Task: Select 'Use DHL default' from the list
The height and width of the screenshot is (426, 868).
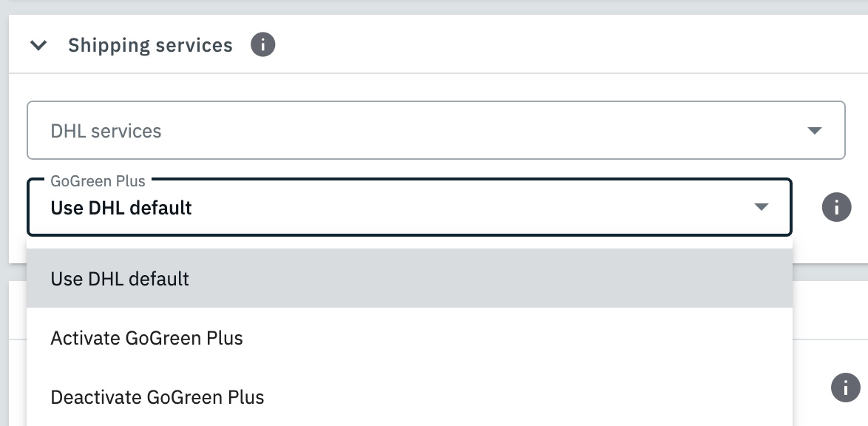Action: point(121,279)
